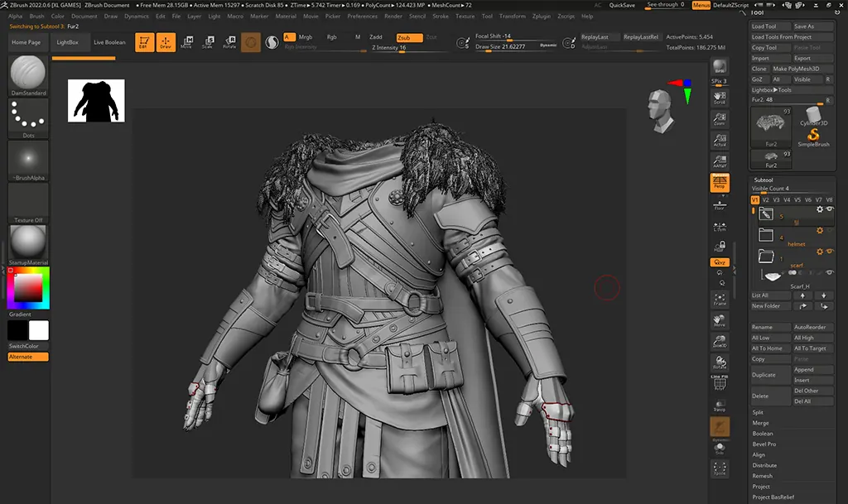Click the Duplicate subtool button

coord(771,375)
